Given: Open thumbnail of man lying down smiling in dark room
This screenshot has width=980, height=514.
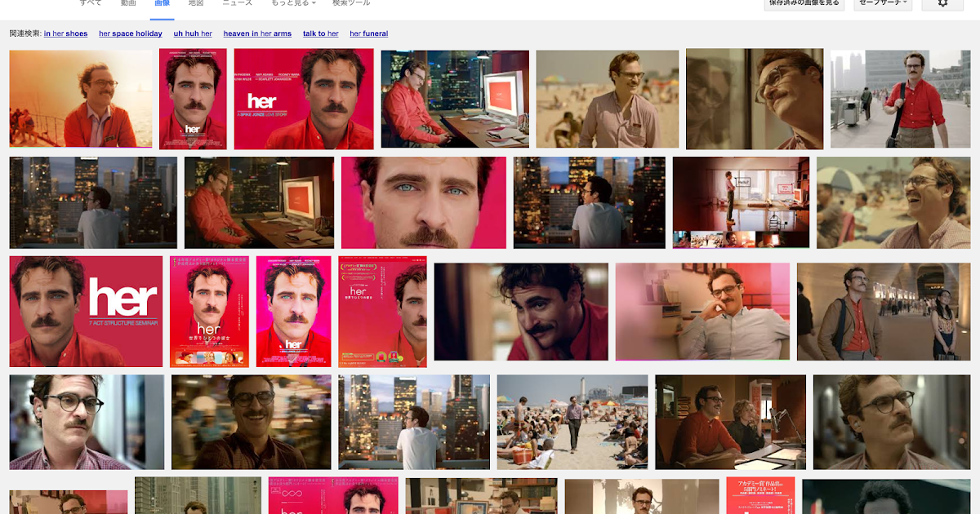Looking at the screenshot, I should tap(521, 312).
